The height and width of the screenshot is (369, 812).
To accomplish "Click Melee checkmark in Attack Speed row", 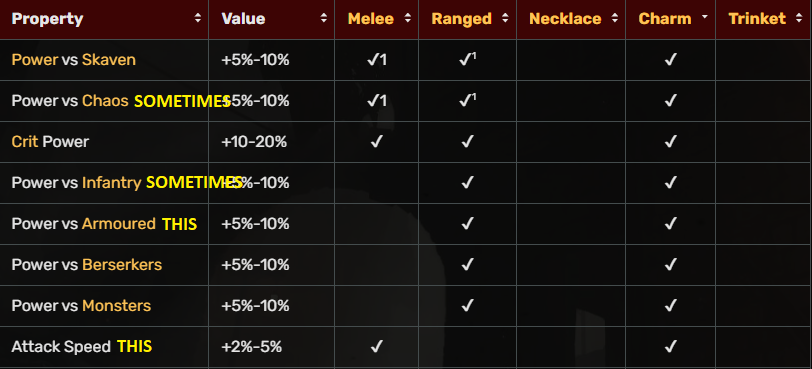I will click(x=376, y=346).
